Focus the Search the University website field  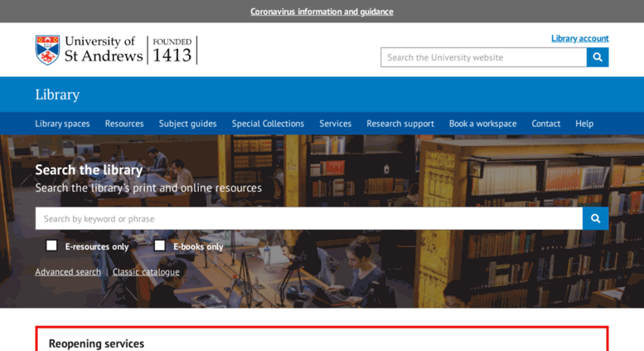pyautogui.click(x=484, y=57)
